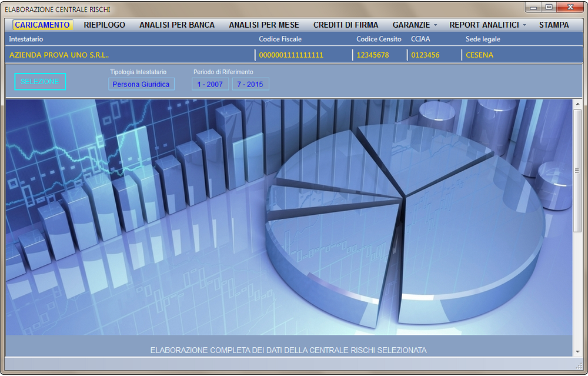Viewport: 588px width, 376px height.
Task: Open the CREDITI DI FIRMA section
Action: [x=346, y=25]
